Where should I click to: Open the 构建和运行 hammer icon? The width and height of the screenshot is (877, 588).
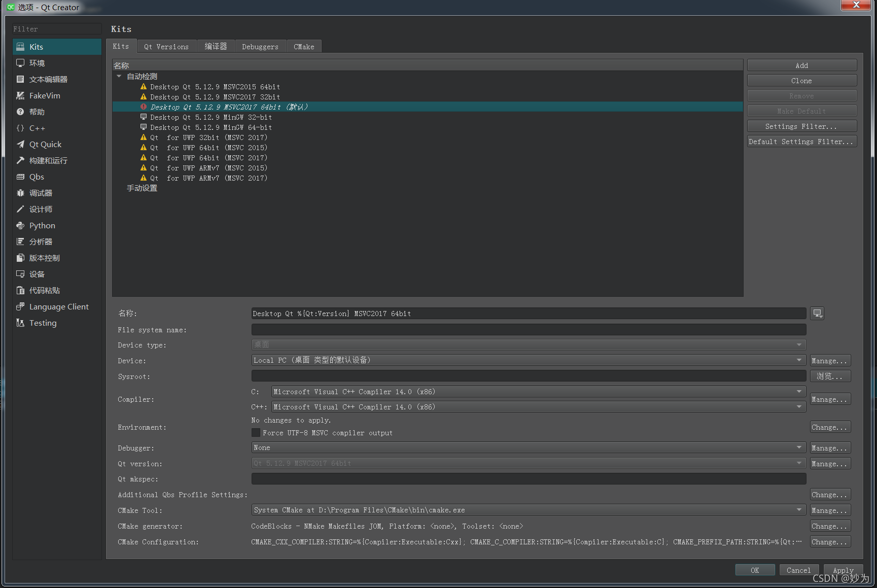(x=20, y=160)
